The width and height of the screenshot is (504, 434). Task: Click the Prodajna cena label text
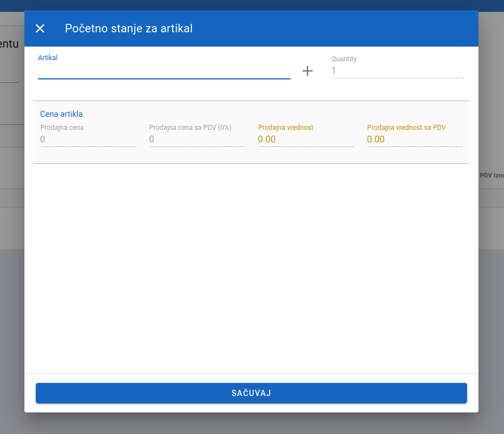click(62, 128)
